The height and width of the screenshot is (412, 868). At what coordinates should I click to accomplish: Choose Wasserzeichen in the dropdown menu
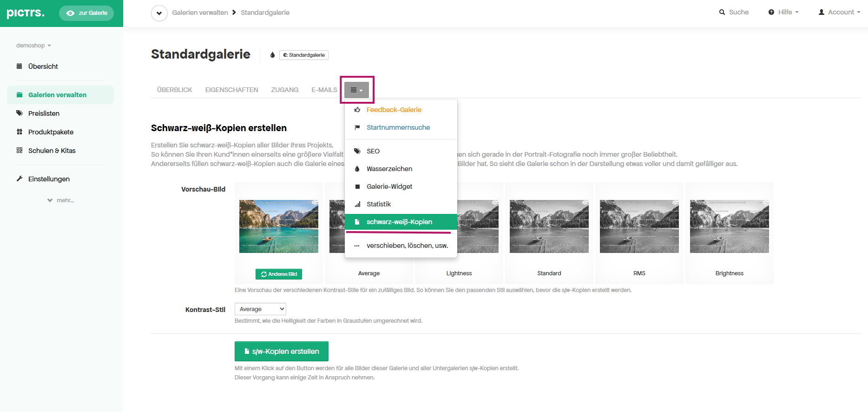tap(401, 169)
